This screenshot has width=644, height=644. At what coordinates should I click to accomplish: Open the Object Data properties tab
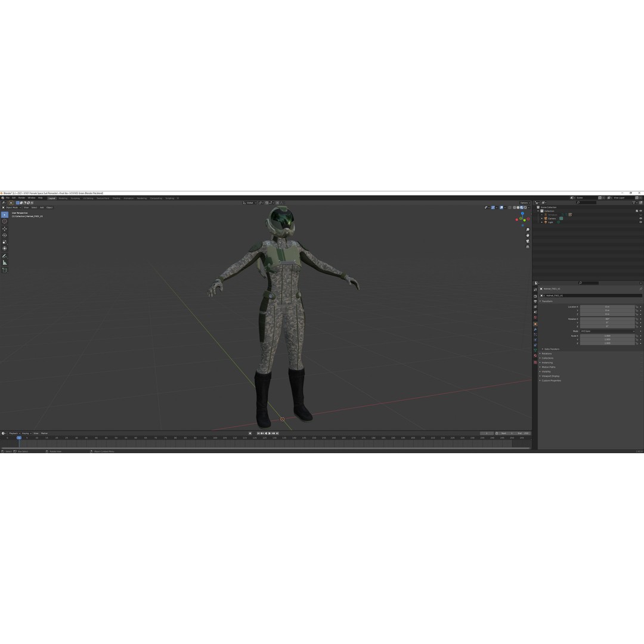535,351
